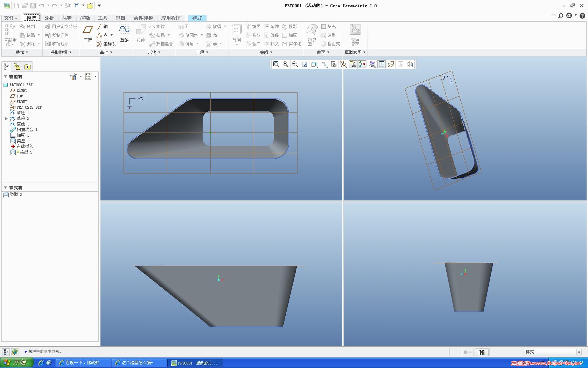The image size is (588, 368).
Task: Switch to the Tools (工具) tab
Action: pos(103,18)
